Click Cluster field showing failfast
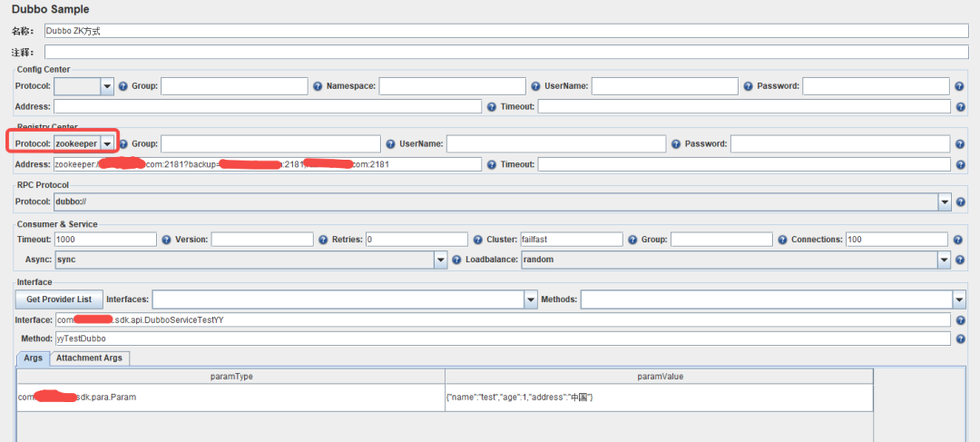 (x=572, y=240)
